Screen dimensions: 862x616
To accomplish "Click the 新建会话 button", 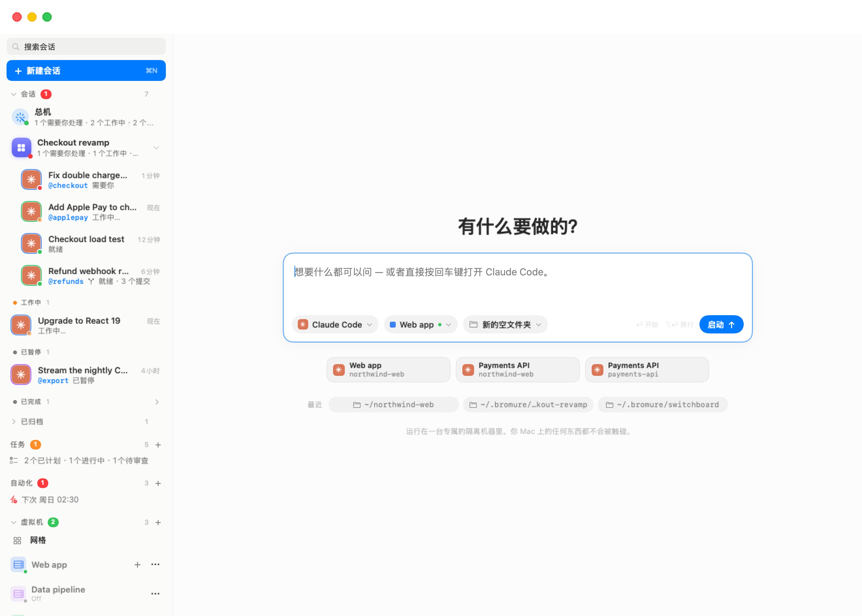I will point(86,70).
